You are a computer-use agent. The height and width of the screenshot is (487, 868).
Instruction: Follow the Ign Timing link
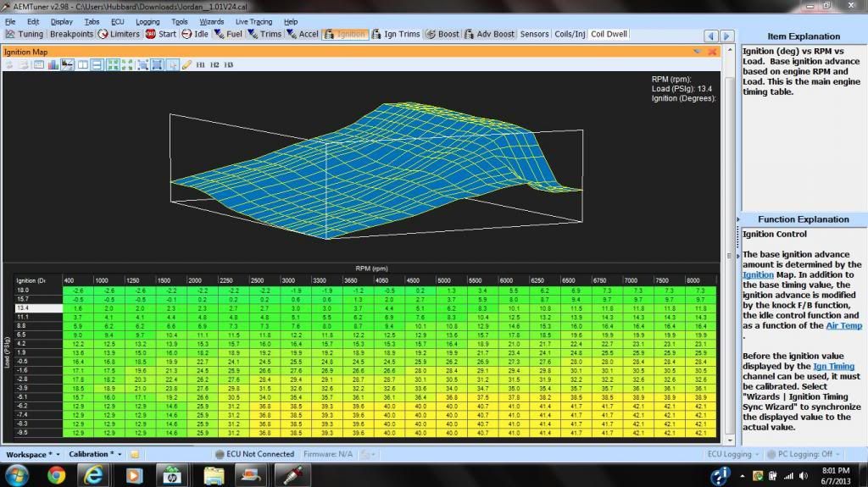(834, 367)
